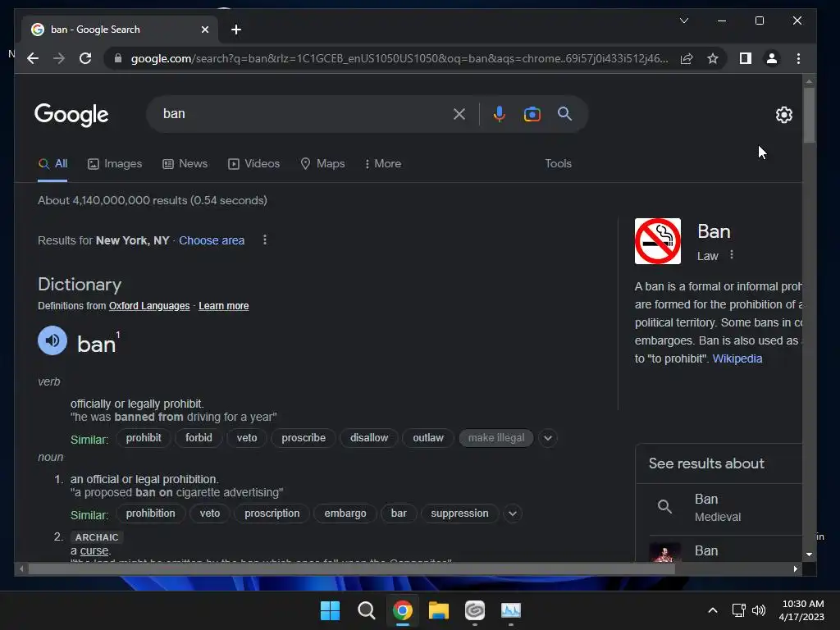Image resolution: width=840 pixels, height=630 pixels.
Task: Select the make illegal synonym chip
Action: 496,438
